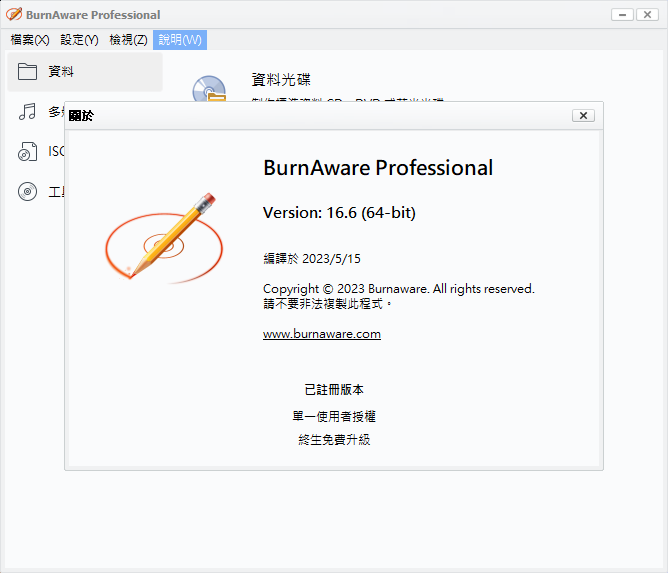Click the Copyright © 2023 Burnaware line
This screenshot has width=668, height=573.
tap(398, 288)
